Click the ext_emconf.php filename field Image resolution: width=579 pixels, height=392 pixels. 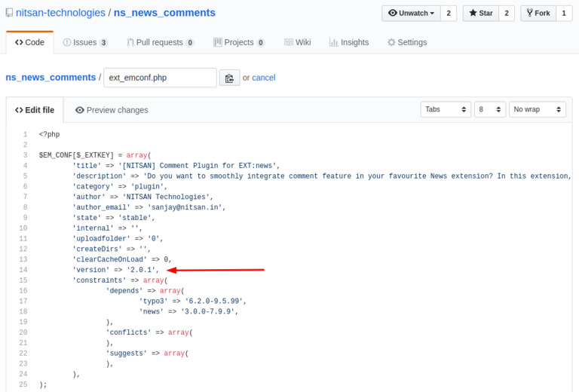coord(159,78)
